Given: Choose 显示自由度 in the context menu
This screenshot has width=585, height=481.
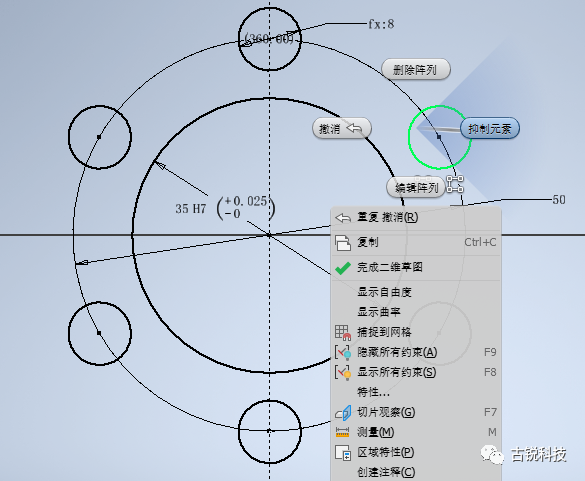Looking at the screenshot, I should 416,292.
